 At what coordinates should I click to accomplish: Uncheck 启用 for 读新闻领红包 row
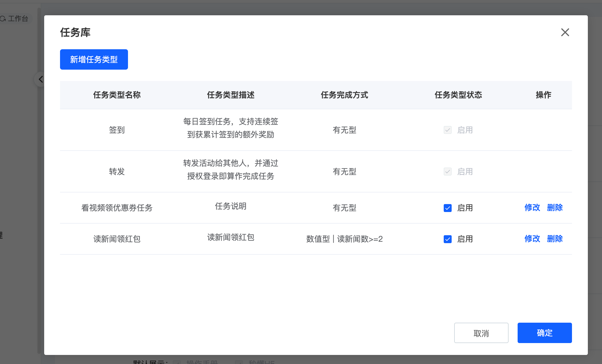[447, 239]
